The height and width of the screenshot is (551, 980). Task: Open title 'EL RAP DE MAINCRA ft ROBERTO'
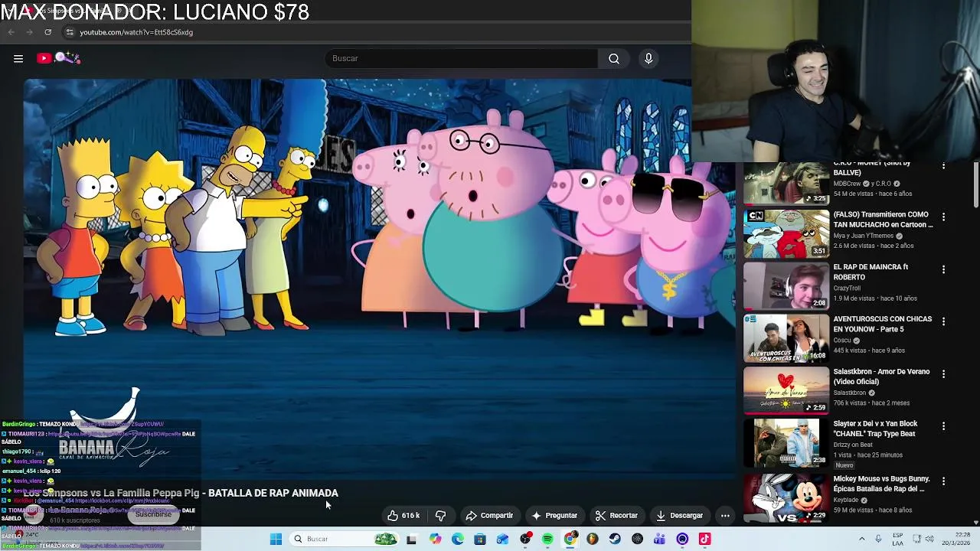click(x=871, y=272)
